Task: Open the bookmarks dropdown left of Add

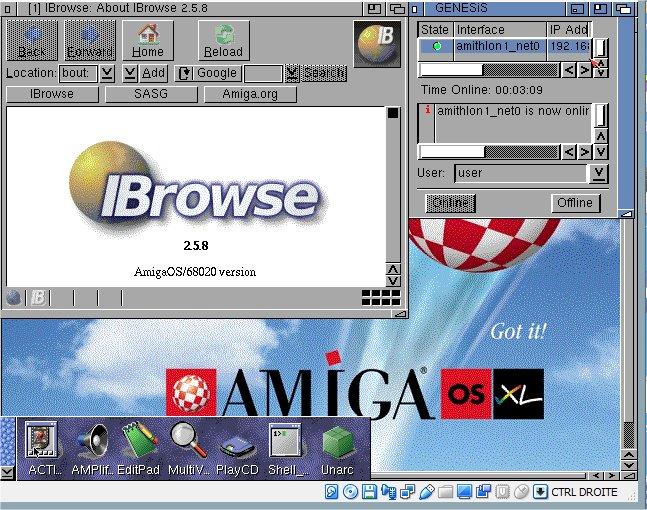Action: point(130,73)
